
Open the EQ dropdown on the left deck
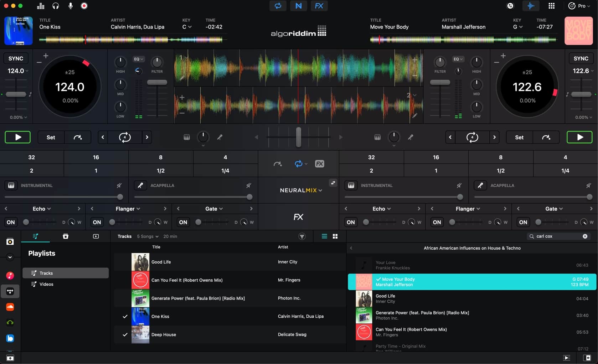pyautogui.click(x=139, y=59)
